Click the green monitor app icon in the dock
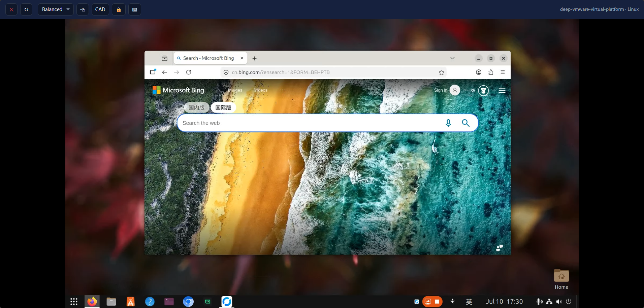Image resolution: width=644 pixels, height=308 pixels. click(x=207, y=302)
